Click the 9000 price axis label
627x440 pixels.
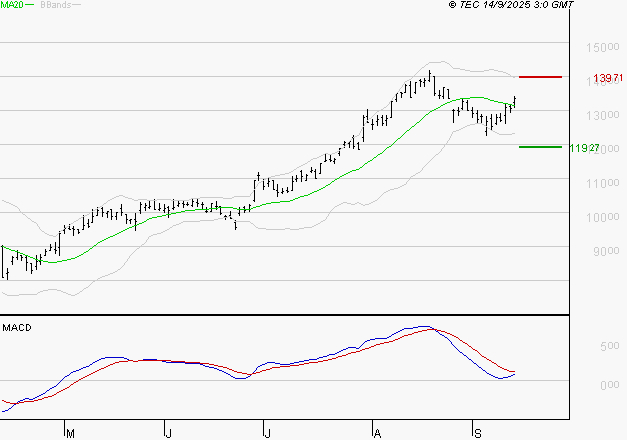[x=606, y=251]
